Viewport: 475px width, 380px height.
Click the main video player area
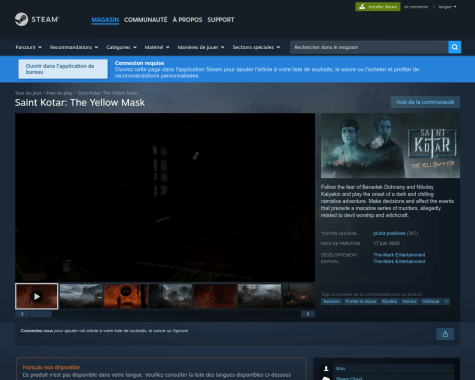(165, 197)
